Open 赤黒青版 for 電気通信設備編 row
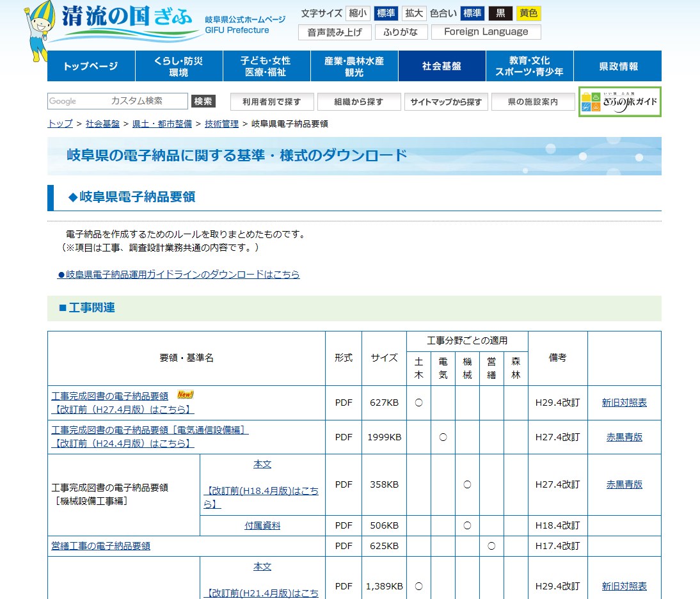The width and height of the screenshot is (700, 599). tap(624, 437)
